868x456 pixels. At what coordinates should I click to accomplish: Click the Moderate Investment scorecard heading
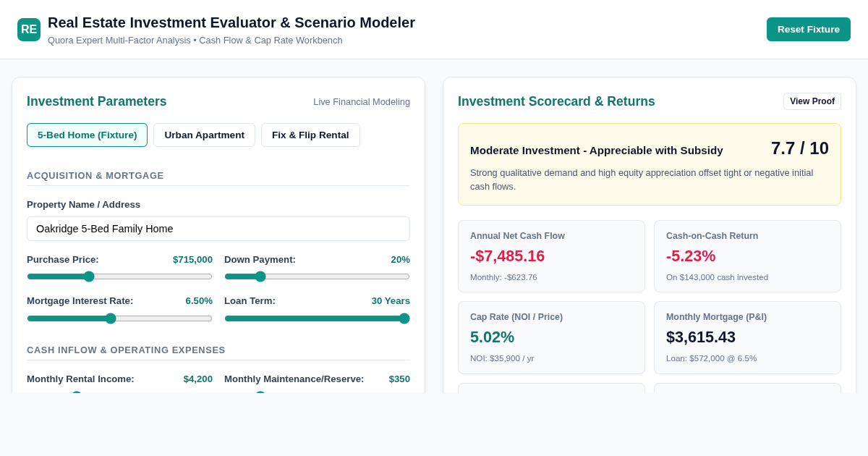tap(597, 151)
